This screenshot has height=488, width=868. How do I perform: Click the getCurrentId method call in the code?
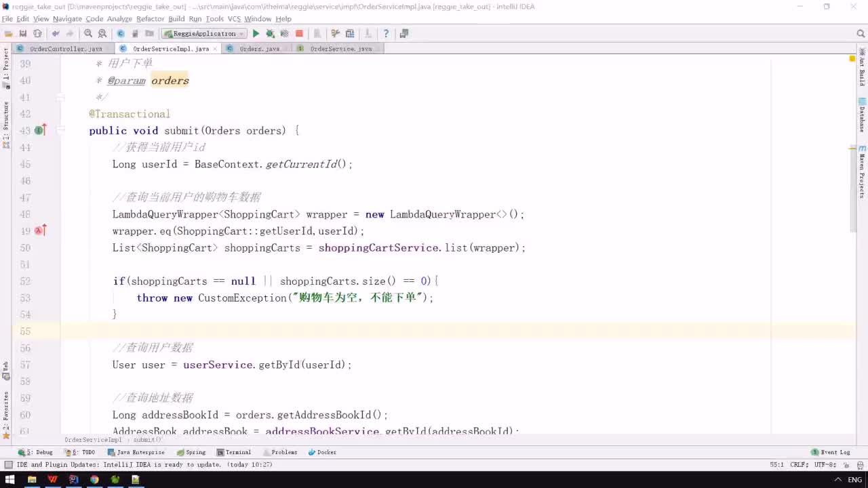pos(301,164)
